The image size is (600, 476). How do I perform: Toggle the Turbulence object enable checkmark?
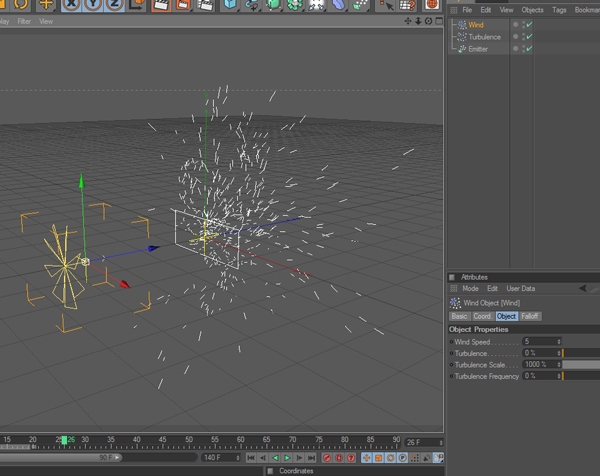coord(528,37)
